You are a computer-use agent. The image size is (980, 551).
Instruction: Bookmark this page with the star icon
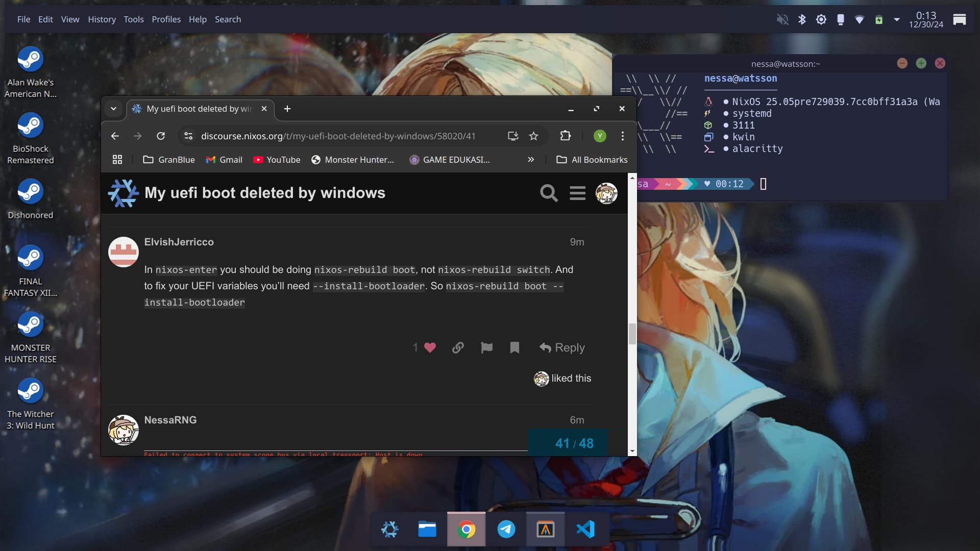tap(534, 136)
